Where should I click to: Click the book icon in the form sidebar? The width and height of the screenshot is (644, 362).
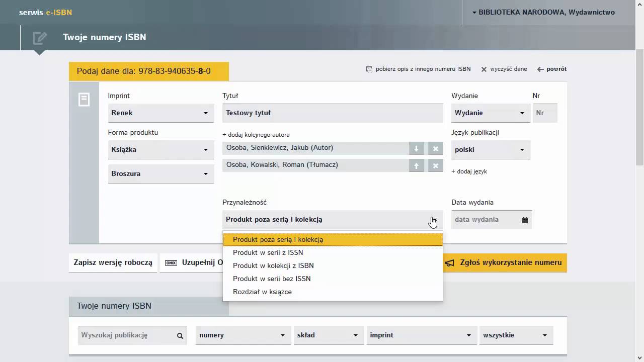[x=84, y=100]
